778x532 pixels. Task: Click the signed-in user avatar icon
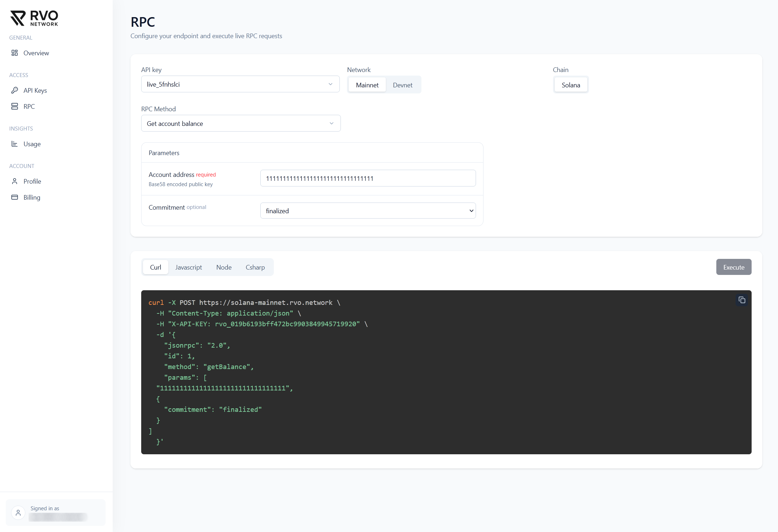18,513
